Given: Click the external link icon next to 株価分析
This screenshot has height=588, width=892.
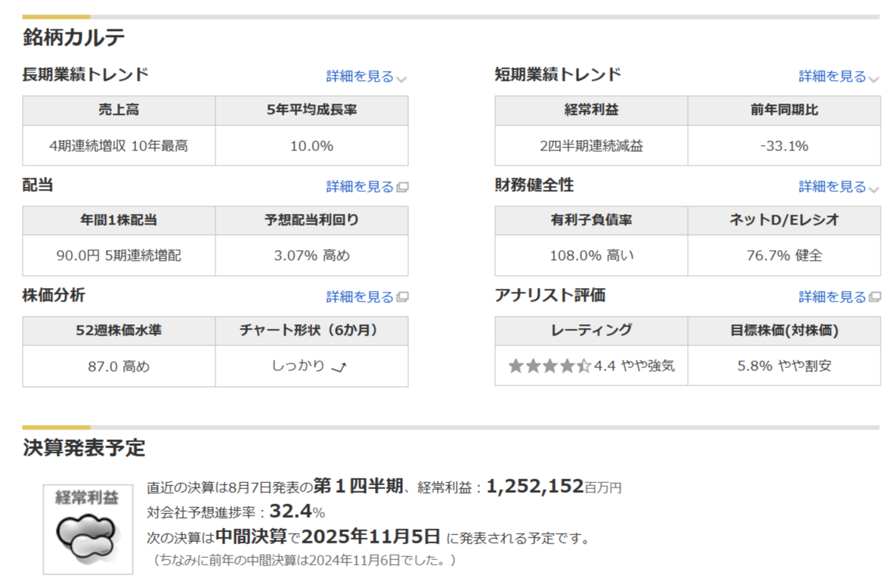Looking at the screenshot, I should point(402,296).
